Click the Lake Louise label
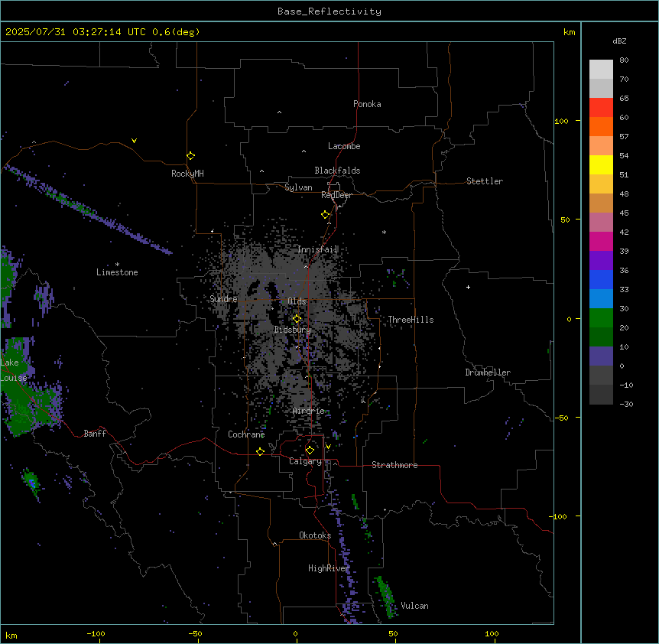Screen dimensions: 659x644 pos(14,370)
